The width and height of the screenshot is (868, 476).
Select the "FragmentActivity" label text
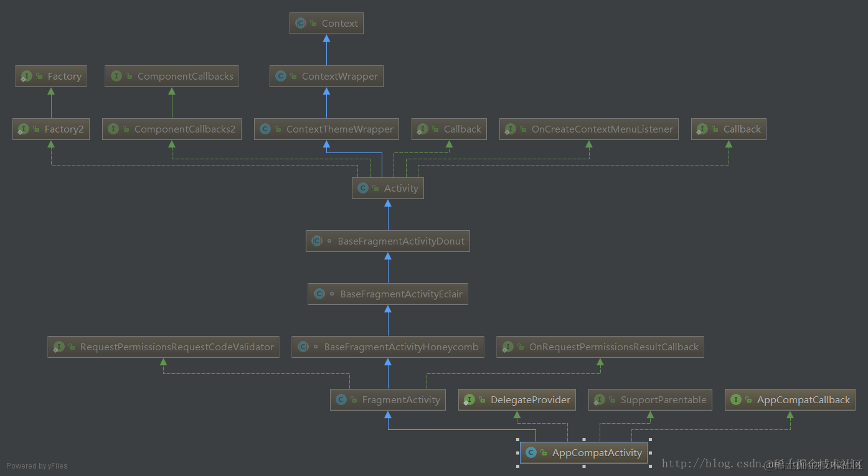pos(401,400)
